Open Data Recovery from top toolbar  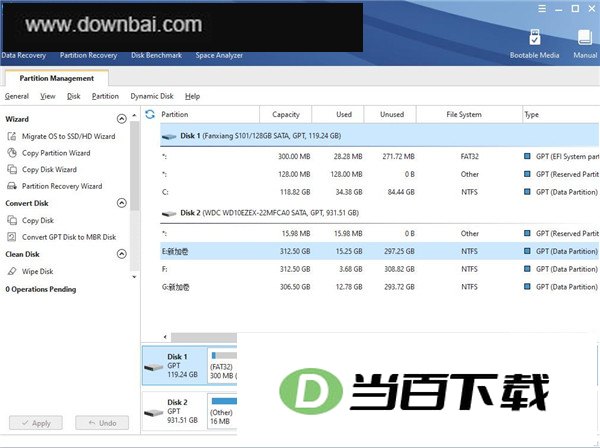pos(23,55)
